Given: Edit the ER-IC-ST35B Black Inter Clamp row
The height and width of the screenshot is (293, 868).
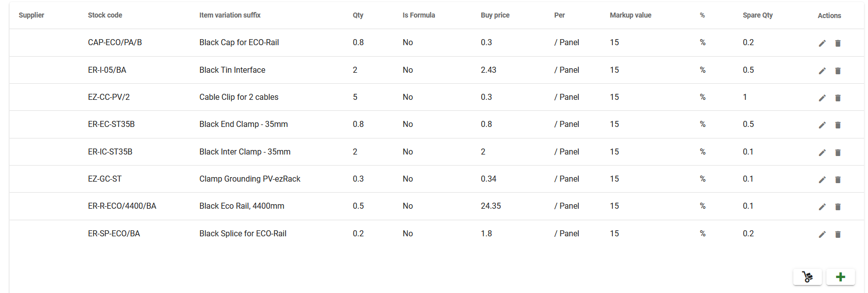Looking at the screenshot, I should 822,153.
